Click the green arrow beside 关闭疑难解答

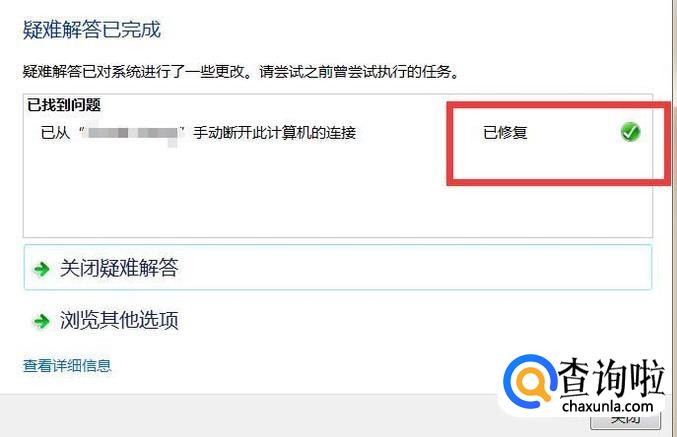click(x=42, y=269)
